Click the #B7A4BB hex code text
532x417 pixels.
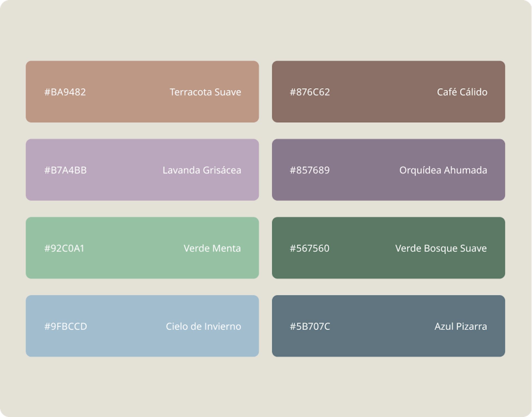pos(66,170)
